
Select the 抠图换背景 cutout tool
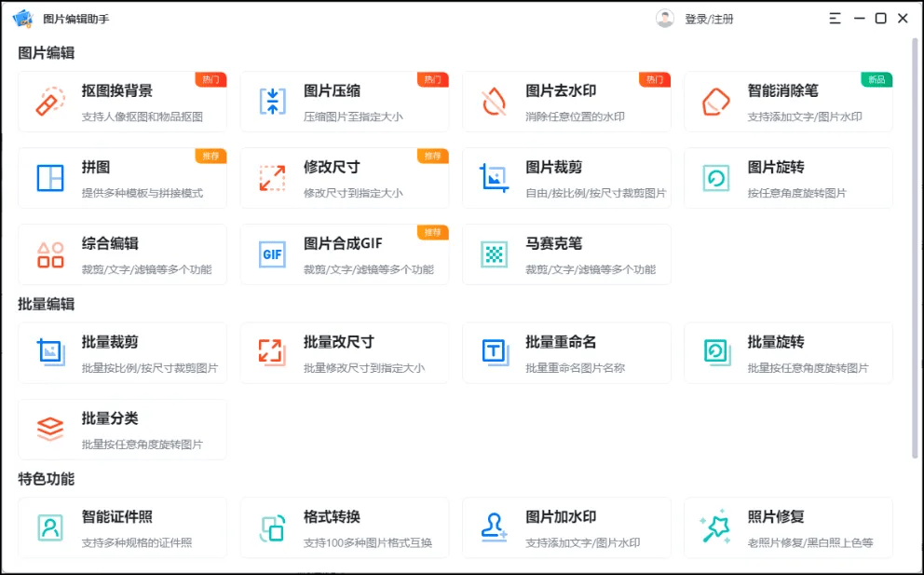click(122, 100)
